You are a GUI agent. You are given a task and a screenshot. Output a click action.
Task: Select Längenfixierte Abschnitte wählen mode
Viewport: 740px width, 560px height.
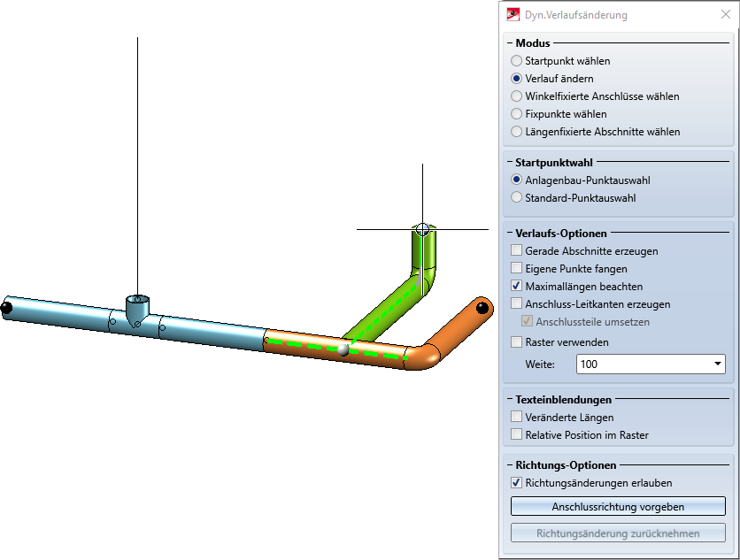516,132
